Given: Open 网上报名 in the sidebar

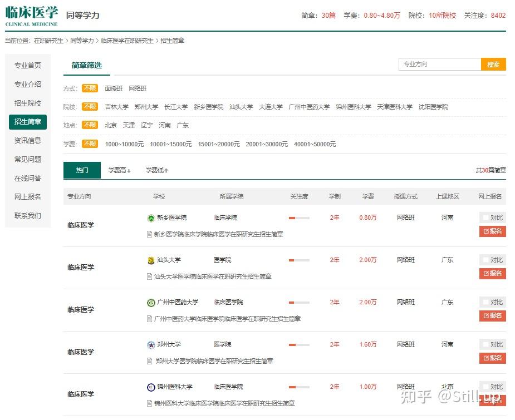Looking at the screenshot, I should pos(28,197).
